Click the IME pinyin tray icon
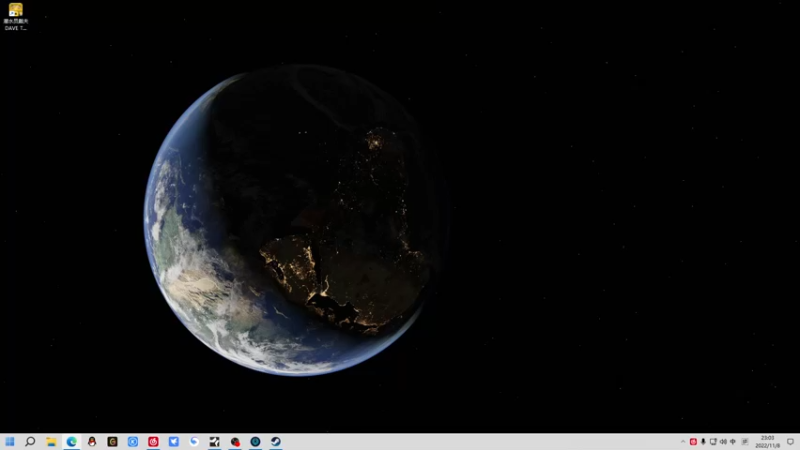Screen dimensions: 800x450 745,442
